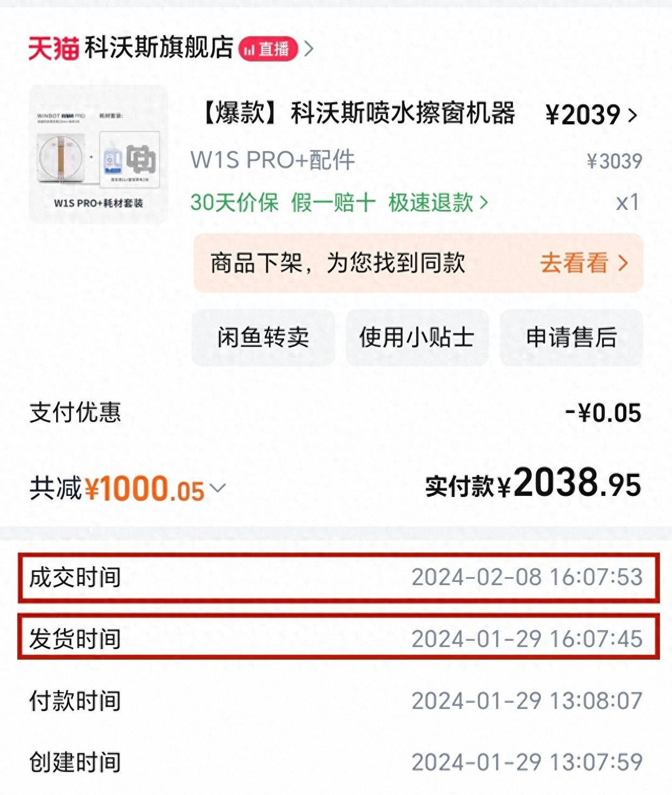This screenshot has height=795, width=672.
Task: Tap the 创建时间 order creation row
Action: tap(335, 762)
